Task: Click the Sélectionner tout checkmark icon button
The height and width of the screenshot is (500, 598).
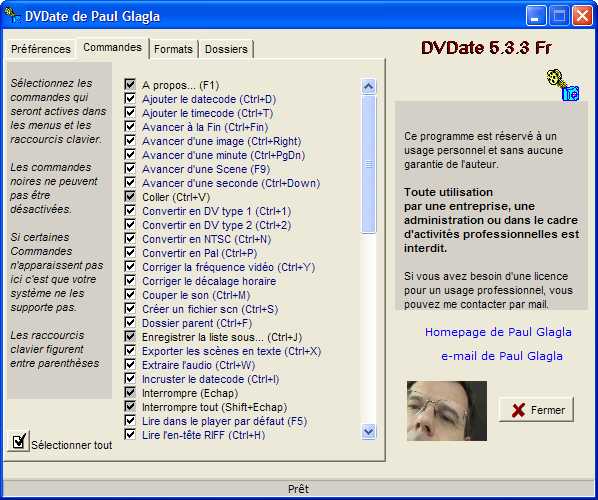Action: coord(19,441)
